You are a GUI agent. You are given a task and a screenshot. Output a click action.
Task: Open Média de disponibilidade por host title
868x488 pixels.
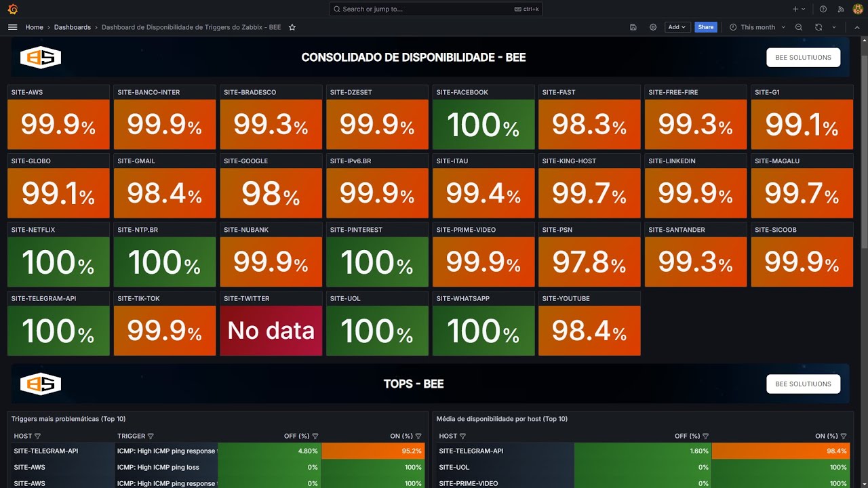click(x=502, y=419)
